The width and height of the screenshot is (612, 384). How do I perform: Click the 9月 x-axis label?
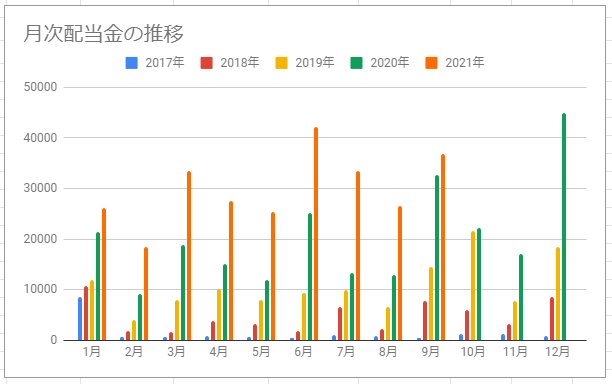point(430,352)
